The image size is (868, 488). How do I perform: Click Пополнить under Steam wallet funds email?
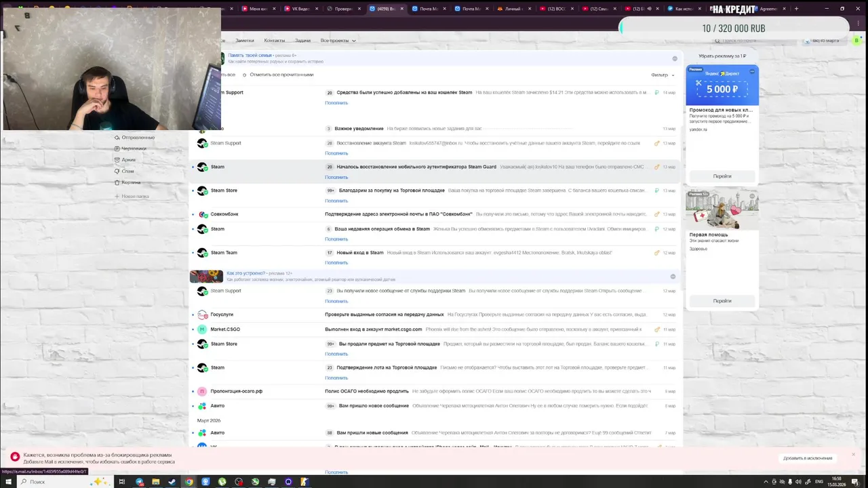click(x=336, y=103)
